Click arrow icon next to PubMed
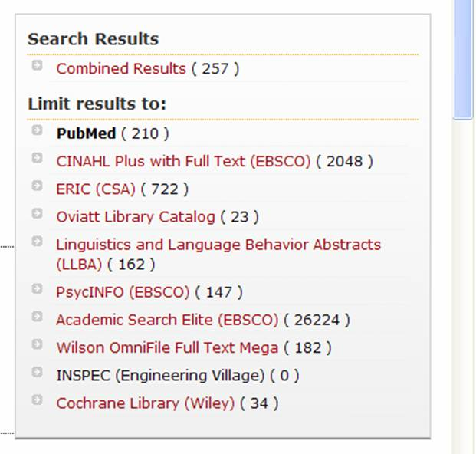 click(x=37, y=130)
